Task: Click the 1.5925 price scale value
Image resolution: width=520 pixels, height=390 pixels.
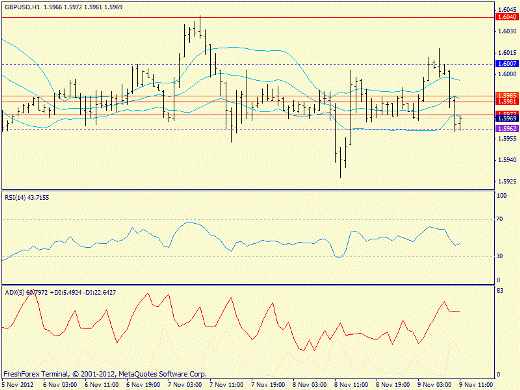Action: [507, 182]
